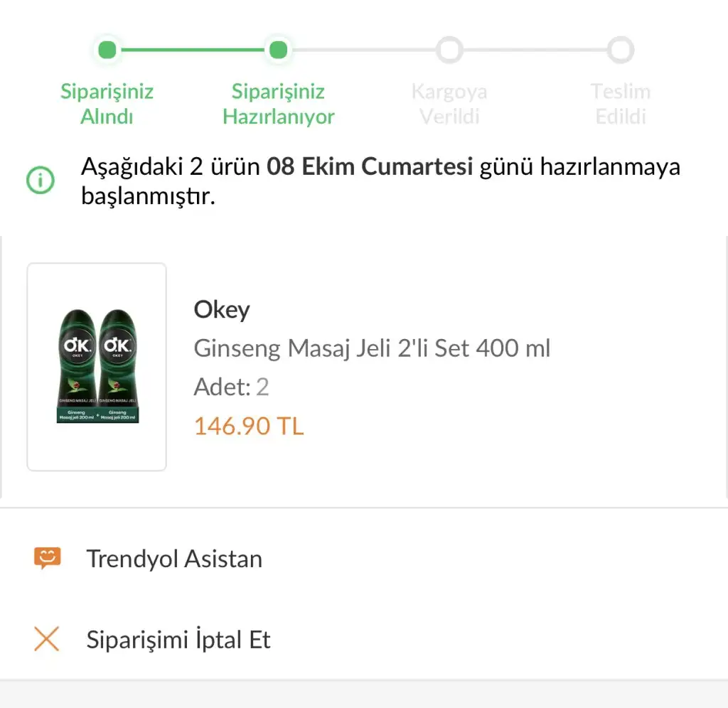This screenshot has height=708, width=728.
Task: Open Trendyol Asistan
Action: coord(174,559)
